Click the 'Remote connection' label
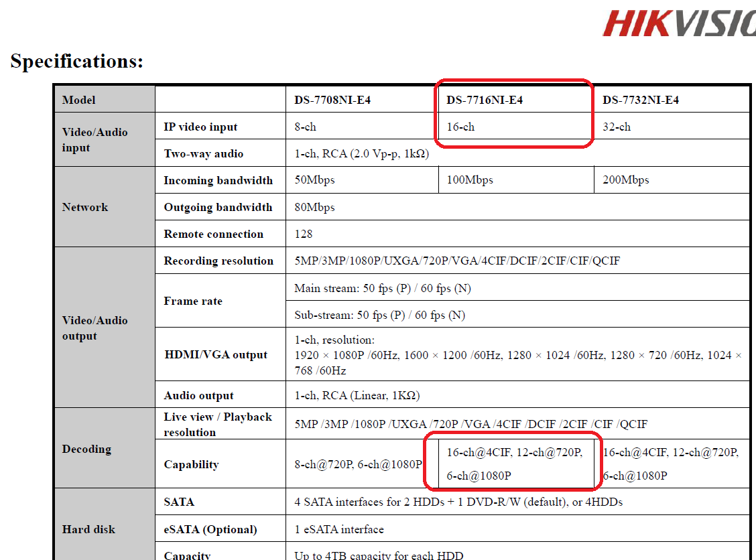Screen dimensions: 756x560 214,234
